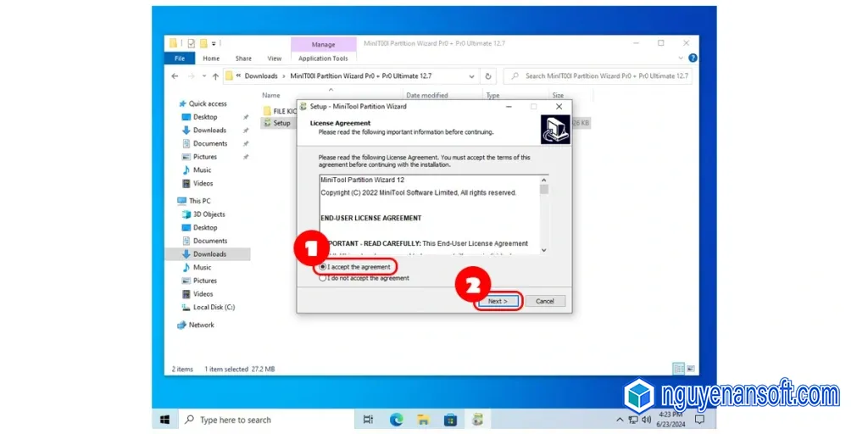Click Downloads in the address bar path
The width and height of the screenshot is (868, 434).
pyautogui.click(x=261, y=75)
